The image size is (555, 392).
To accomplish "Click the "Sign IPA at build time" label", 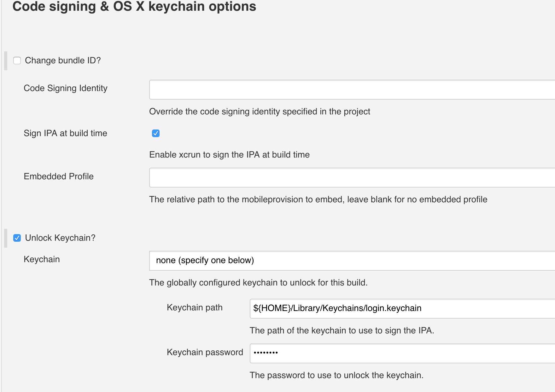I will (65, 133).
